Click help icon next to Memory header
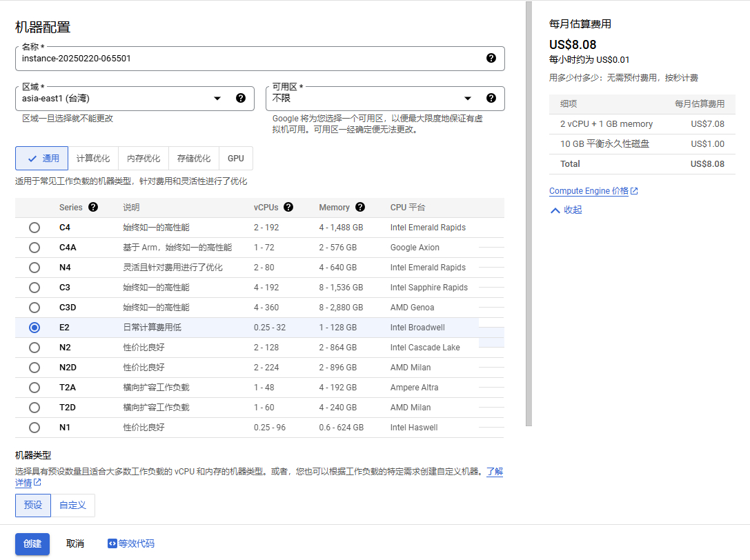The height and width of the screenshot is (560, 750). [361, 207]
